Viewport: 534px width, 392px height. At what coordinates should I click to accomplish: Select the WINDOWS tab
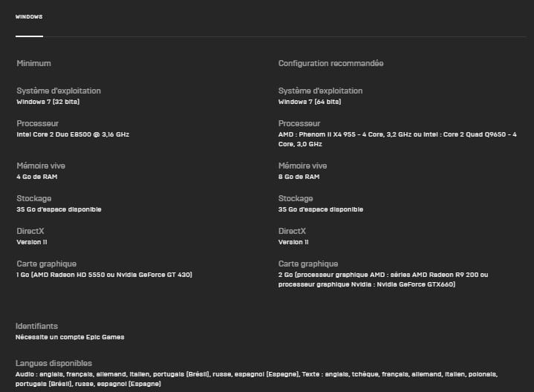pyautogui.click(x=29, y=16)
